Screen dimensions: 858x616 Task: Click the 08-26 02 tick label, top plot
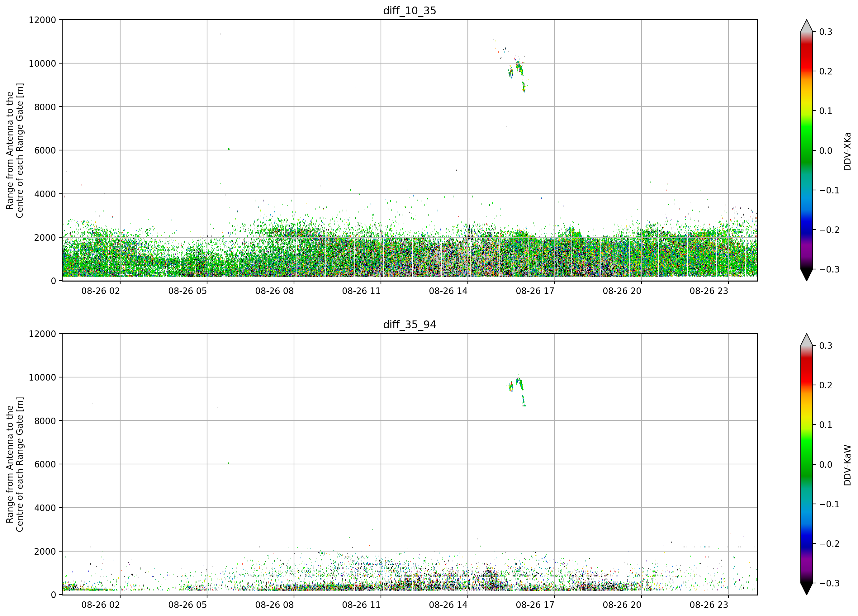click(101, 291)
